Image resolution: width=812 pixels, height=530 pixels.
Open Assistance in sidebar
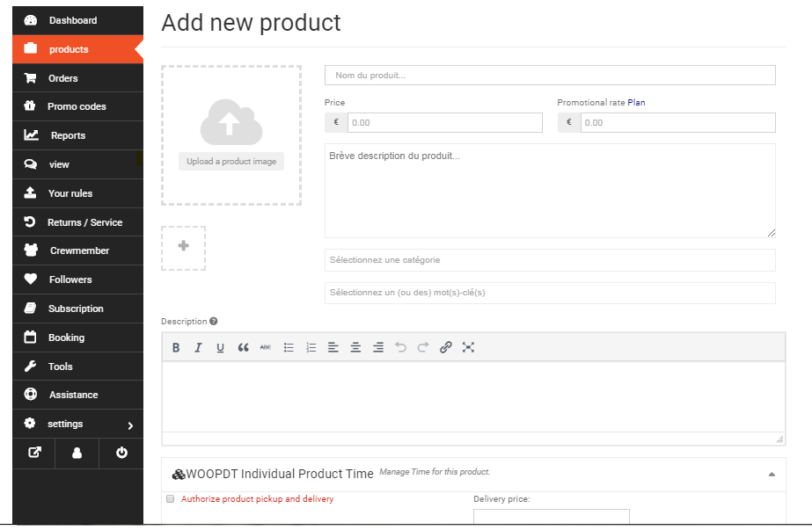pos(77,395)
